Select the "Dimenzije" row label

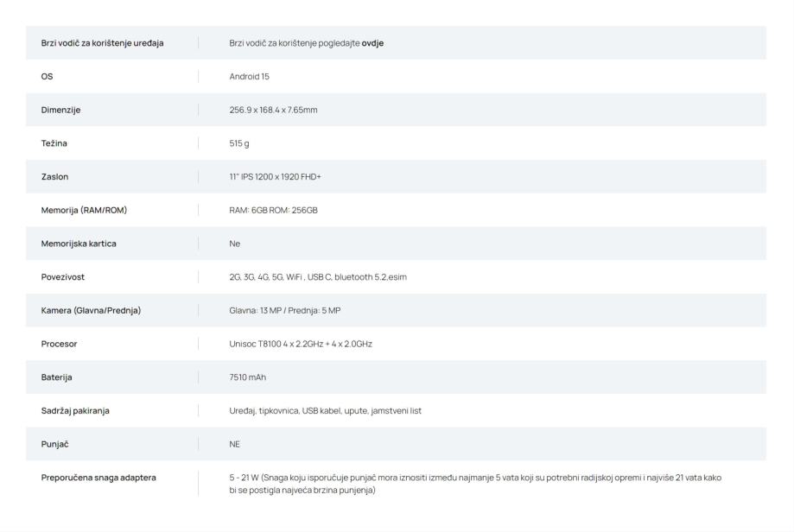click(x=61, y=110)
